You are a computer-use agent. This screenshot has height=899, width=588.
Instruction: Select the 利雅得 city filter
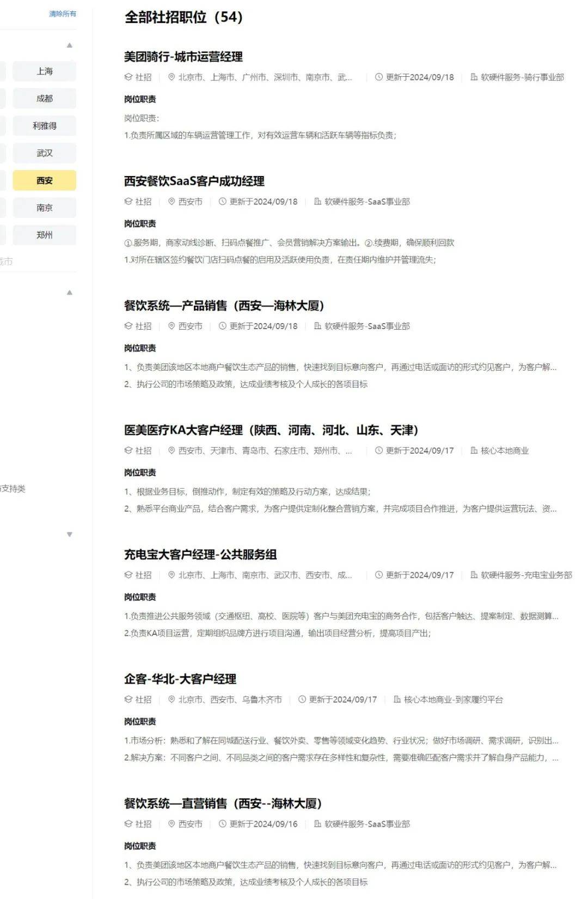click(45, 126)
